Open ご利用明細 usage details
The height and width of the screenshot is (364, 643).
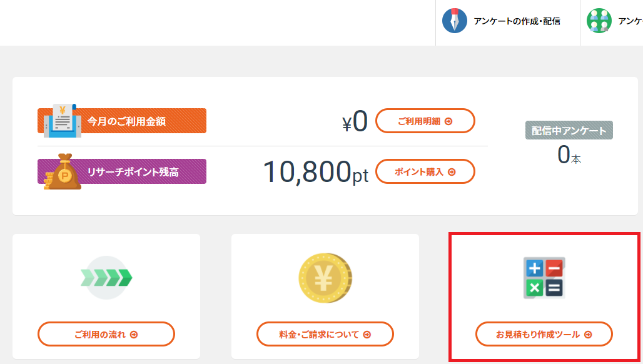tap(425, 121)
